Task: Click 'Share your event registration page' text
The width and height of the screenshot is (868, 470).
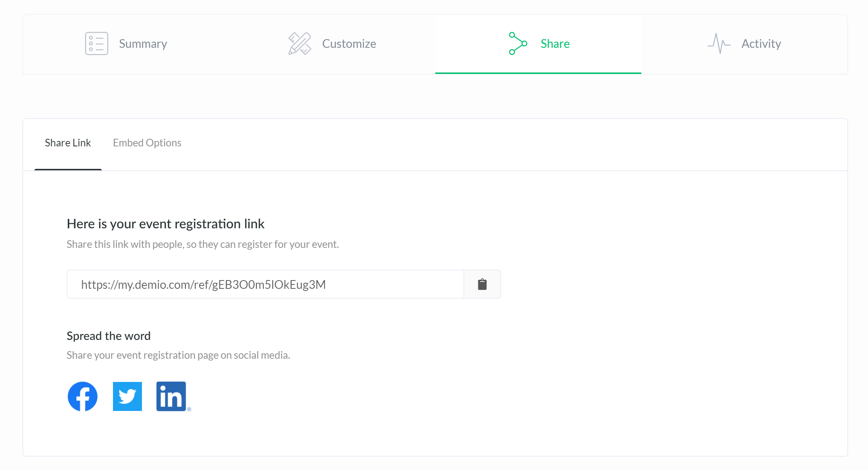Action: click(178, 355)
